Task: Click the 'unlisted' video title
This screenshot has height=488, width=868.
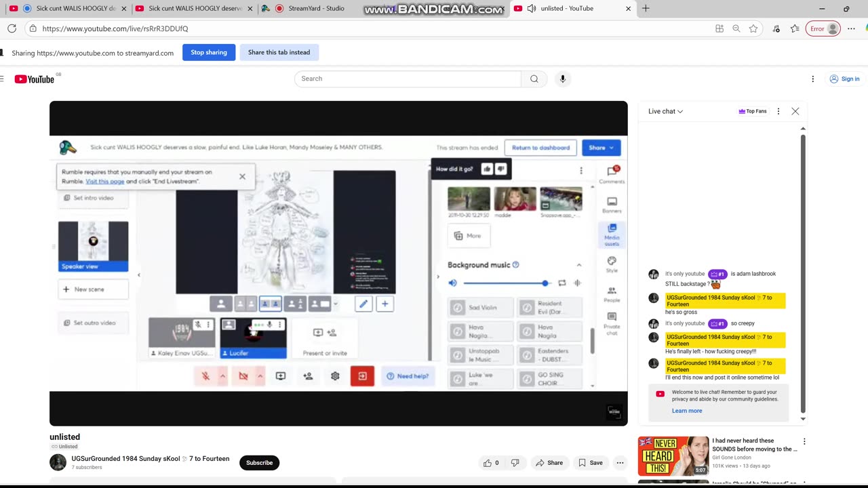Action: click(x=64, y=437)
